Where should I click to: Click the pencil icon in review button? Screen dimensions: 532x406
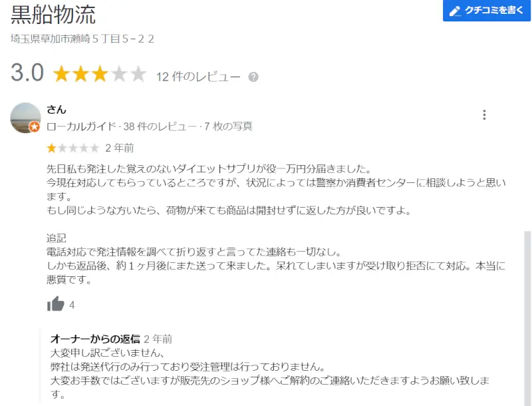click(x=455, y=11)
